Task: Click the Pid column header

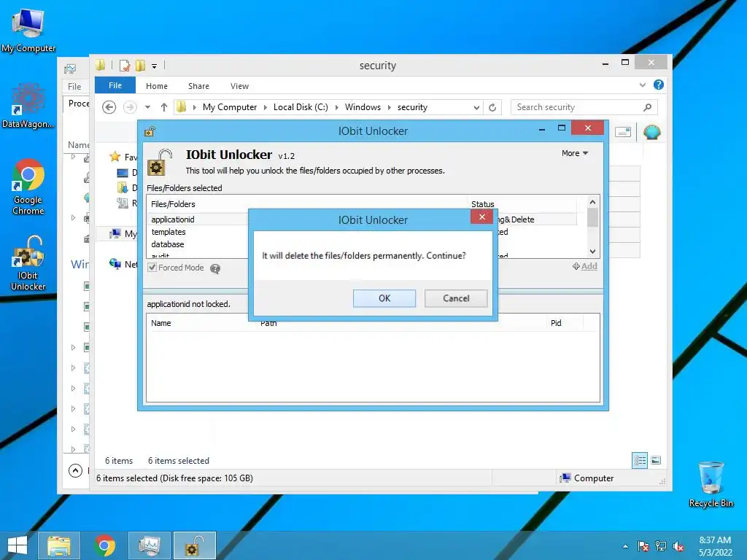Action: (x=556, y=323)
